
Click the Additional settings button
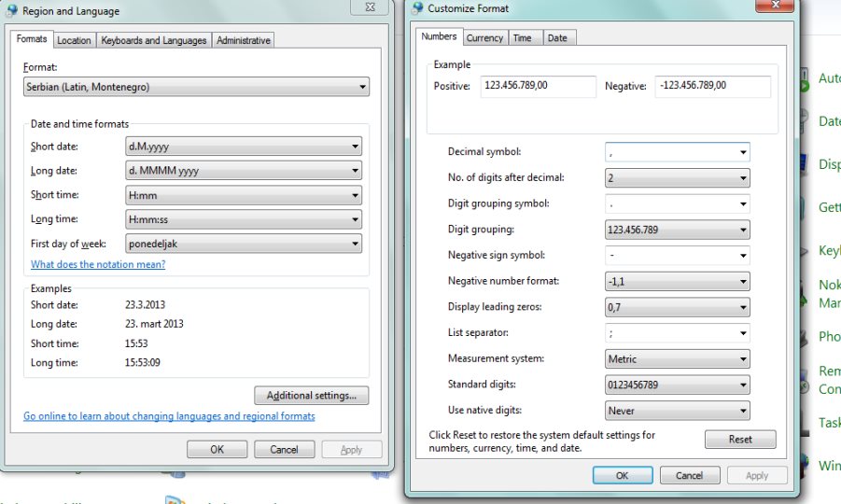(x=312, y=396)
